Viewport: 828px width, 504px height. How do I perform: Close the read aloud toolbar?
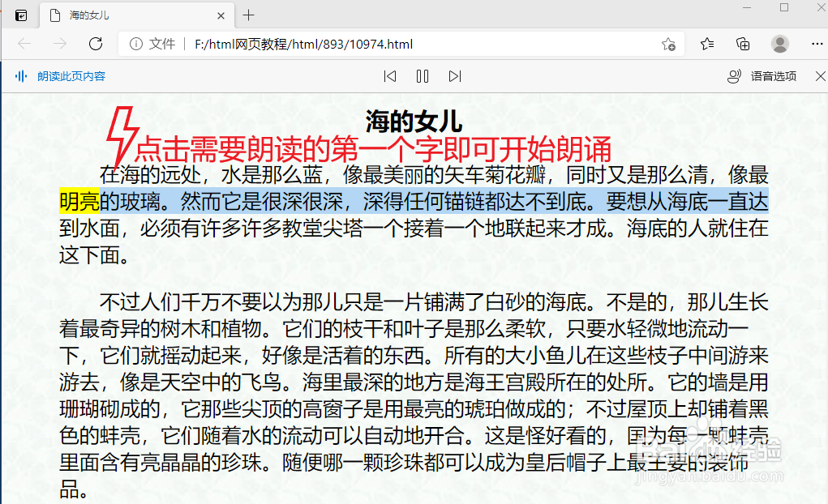pos(820,76)
